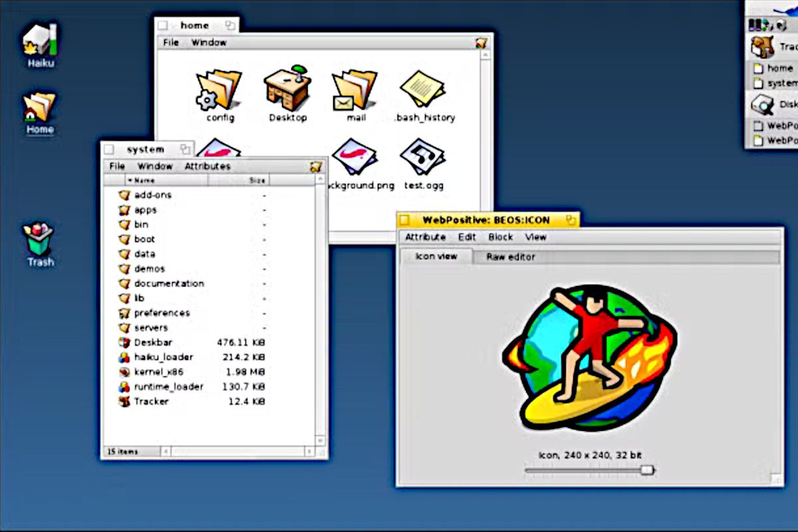This screenshot has width=798, height=532.
Task: Open File menu in system window
Action: 117,166
